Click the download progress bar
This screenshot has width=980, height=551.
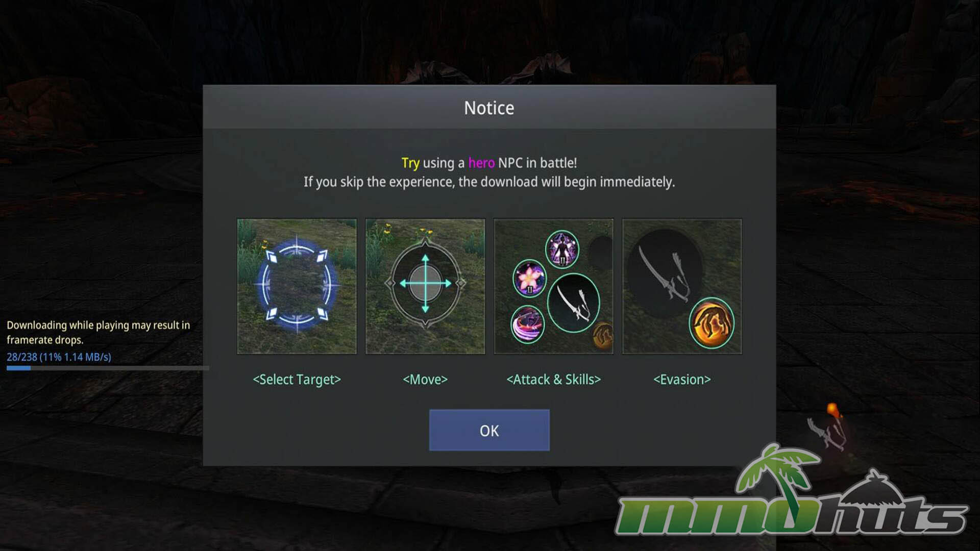tap(108, 368)
